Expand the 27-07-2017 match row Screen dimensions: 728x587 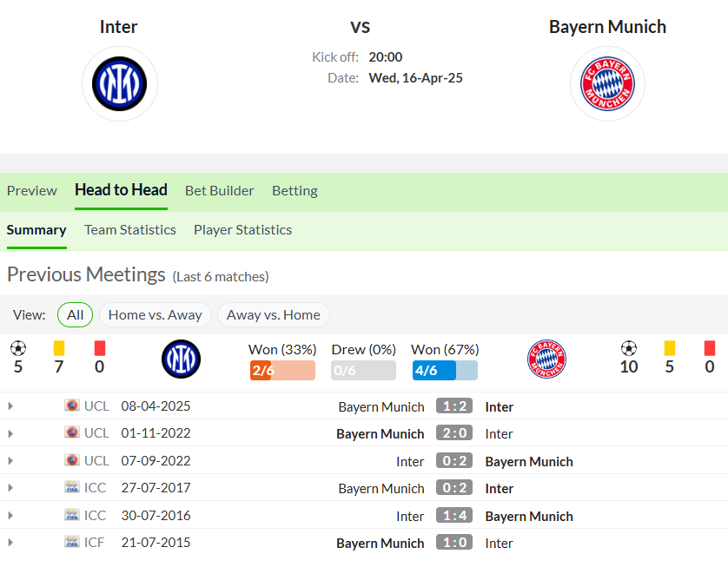(10, 488)
